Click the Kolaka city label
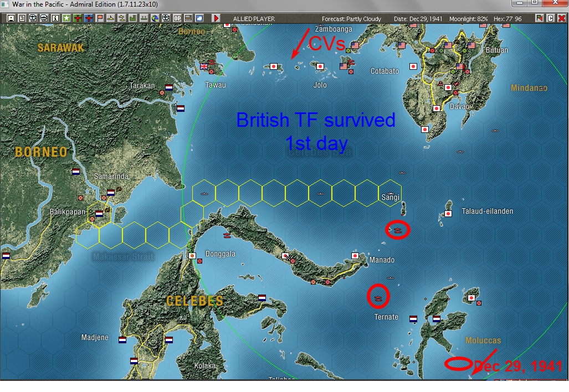The width and height of the screenshot is (569, 392). [205, 365]
